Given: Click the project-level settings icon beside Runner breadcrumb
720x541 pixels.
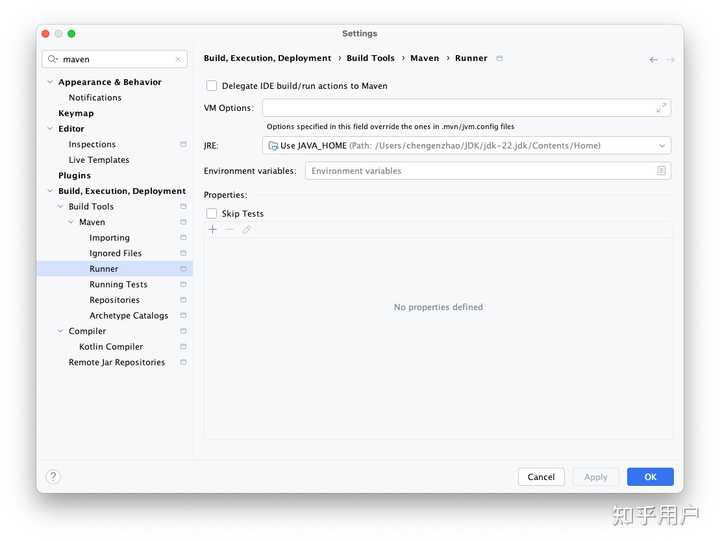Looking at the screenshot, I should coord(500,58).
